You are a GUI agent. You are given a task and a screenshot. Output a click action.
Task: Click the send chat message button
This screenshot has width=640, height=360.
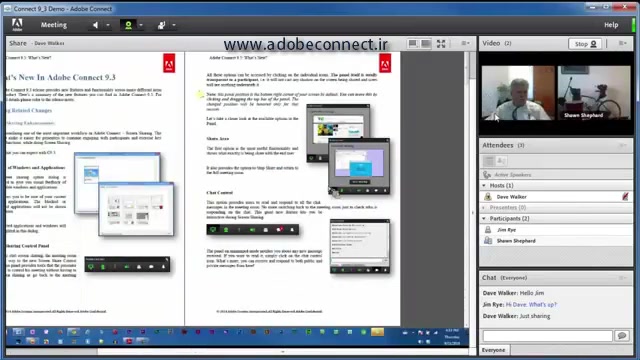[622, 336]
